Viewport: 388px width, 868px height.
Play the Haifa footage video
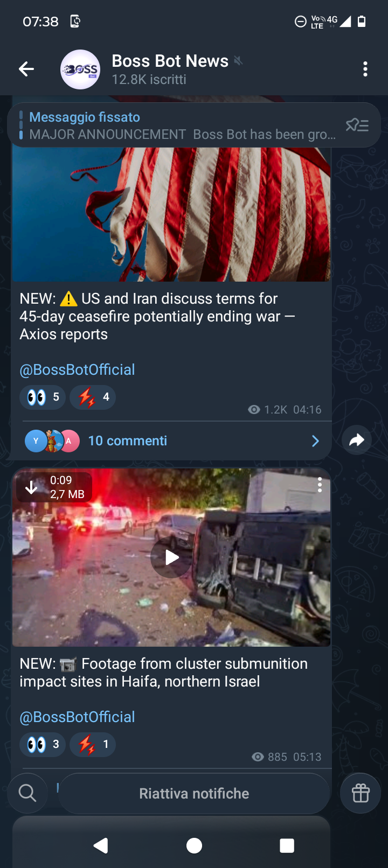point(171,557)
